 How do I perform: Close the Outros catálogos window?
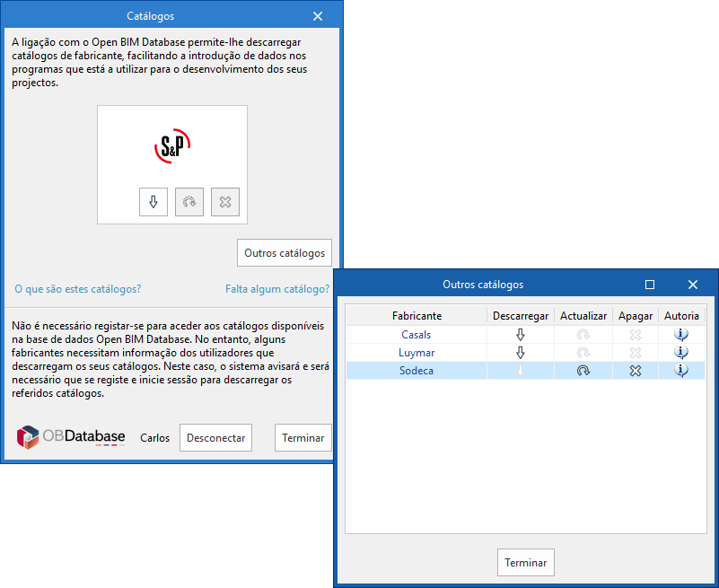click(692, 285)
